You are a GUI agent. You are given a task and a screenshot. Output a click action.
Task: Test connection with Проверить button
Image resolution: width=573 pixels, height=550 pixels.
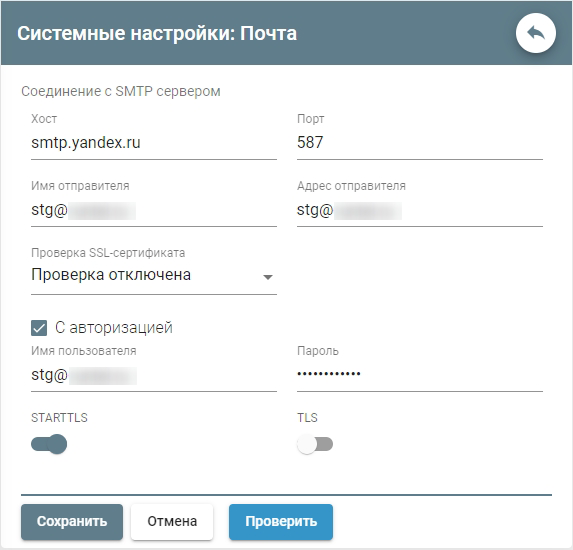point(281,521)
